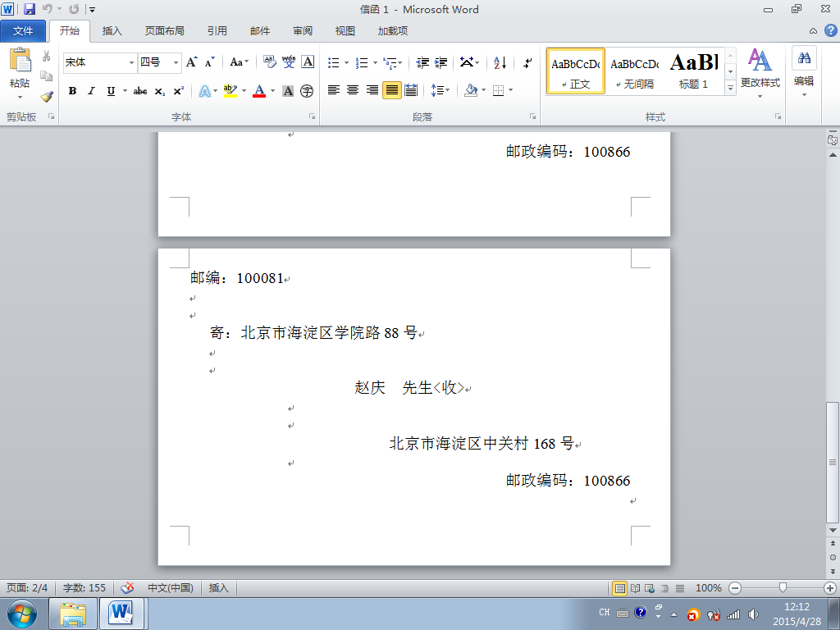This screenshot has height=630, width=840.
Task: Toggle Align Right
Action: tap(372, 90)
